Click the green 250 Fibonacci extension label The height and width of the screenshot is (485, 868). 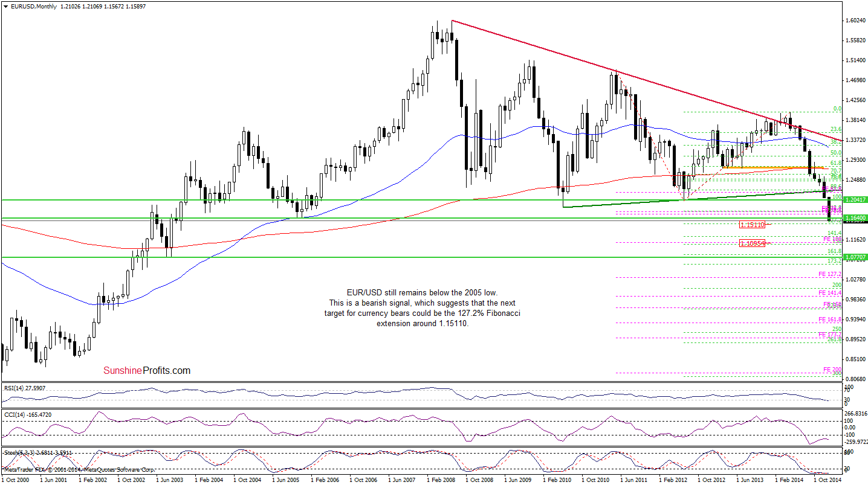coord(837,329)
